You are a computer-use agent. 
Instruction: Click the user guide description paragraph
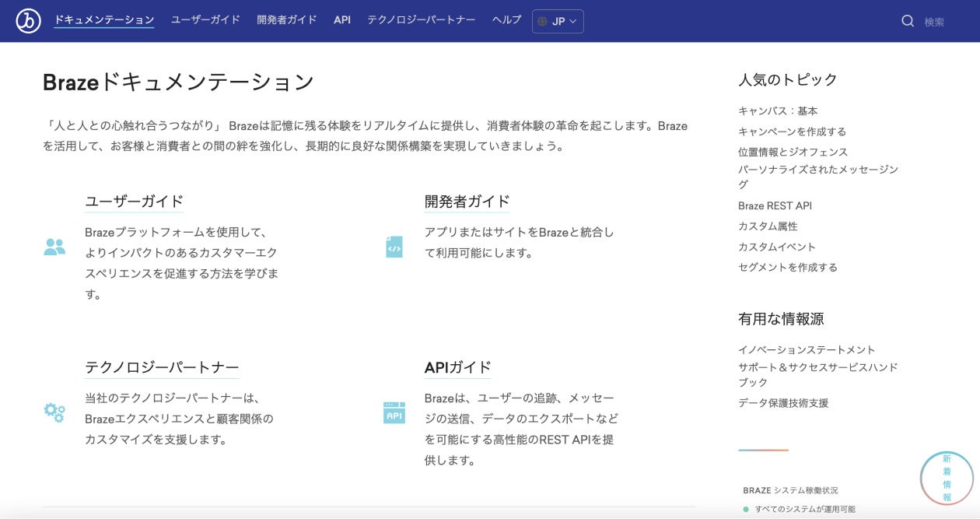181,263
